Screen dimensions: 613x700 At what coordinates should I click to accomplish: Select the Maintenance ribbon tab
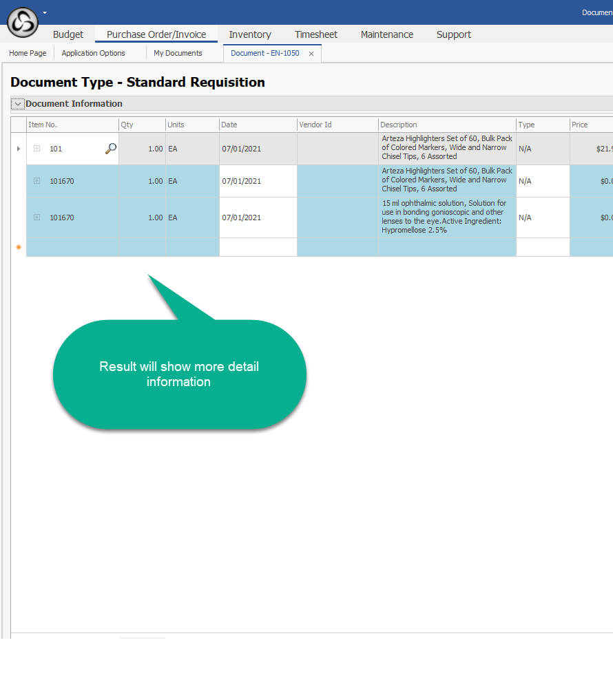387,34
